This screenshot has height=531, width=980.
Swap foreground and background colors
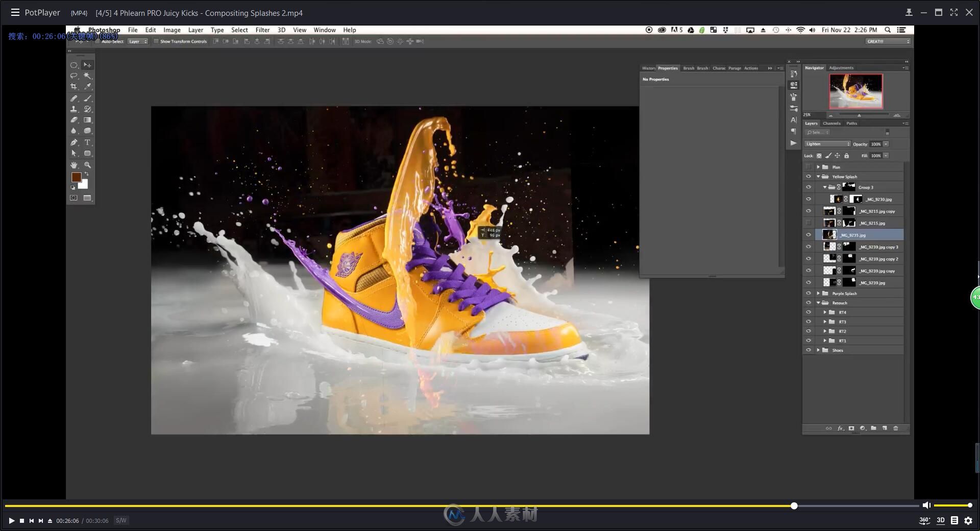[x=86, y=174]
